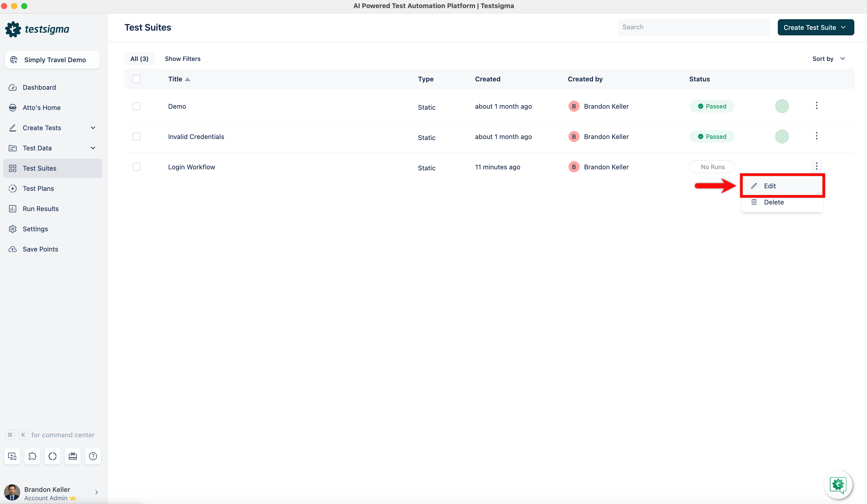Open the What's New gift icon

[x=73, y=456]
